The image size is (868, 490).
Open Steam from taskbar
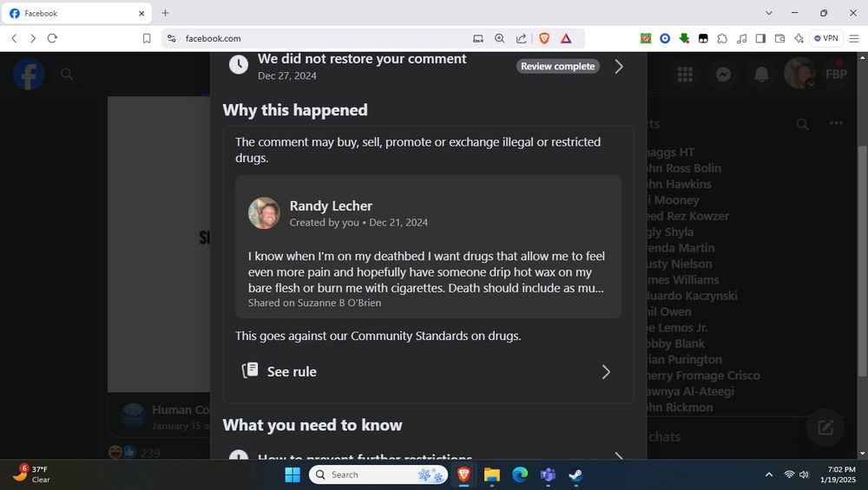pos(575,474)
